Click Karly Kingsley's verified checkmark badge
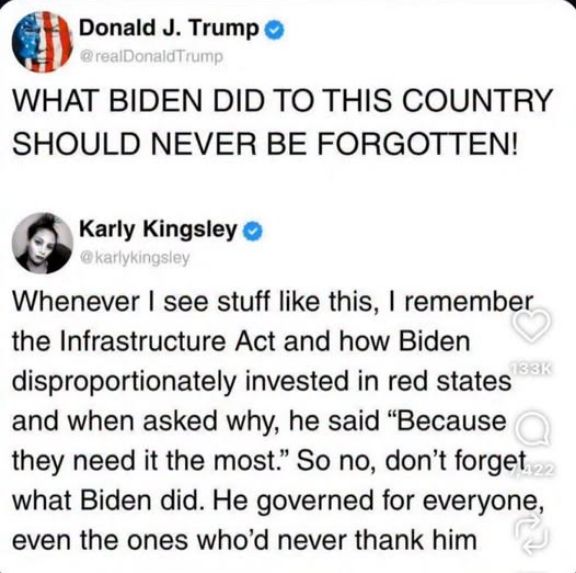This screenshot has width=576, height=573. tap(253, 231)
